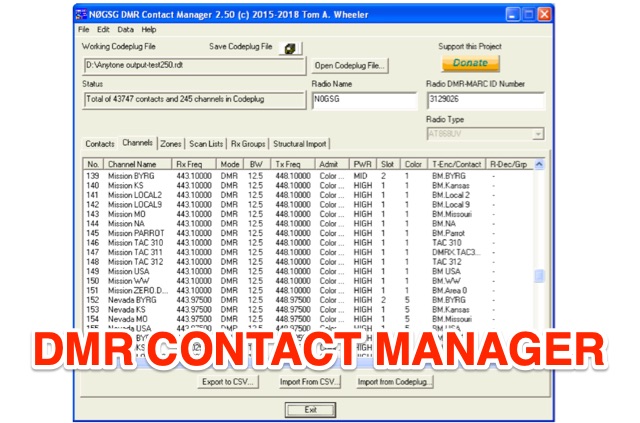Image resolution: width=640 pixels, height=423 pixels.
Task: Click the Radio DMR-MARC ID Number field
Action: tap(486, 100)
